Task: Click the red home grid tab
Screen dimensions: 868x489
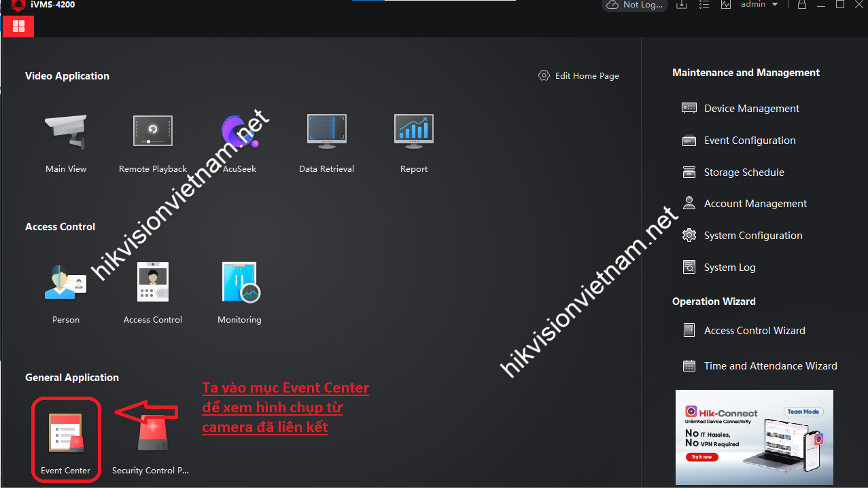Action: click(18, 26)
